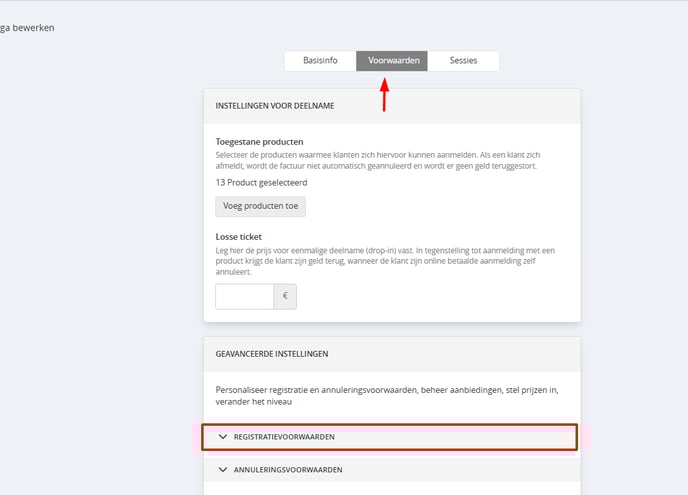
Task: Expand the Annuleringsvoorwaarden section
Action: pos(392,470)
